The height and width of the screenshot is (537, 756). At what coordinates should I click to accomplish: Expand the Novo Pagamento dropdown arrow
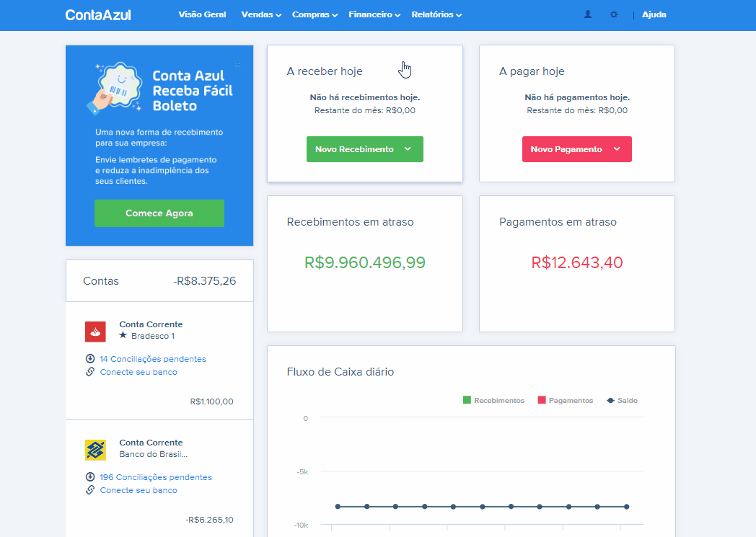click(x=617, y=148)
